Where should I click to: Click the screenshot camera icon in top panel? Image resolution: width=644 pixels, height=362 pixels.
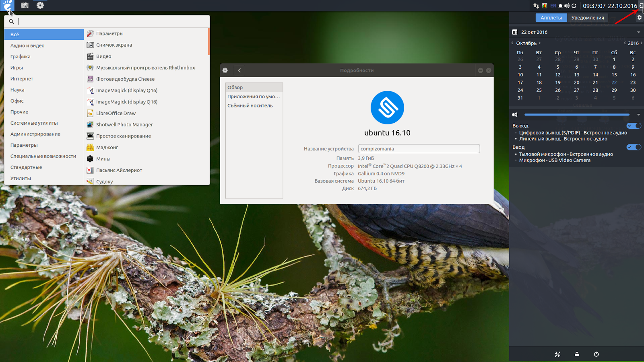coord(25,5)
